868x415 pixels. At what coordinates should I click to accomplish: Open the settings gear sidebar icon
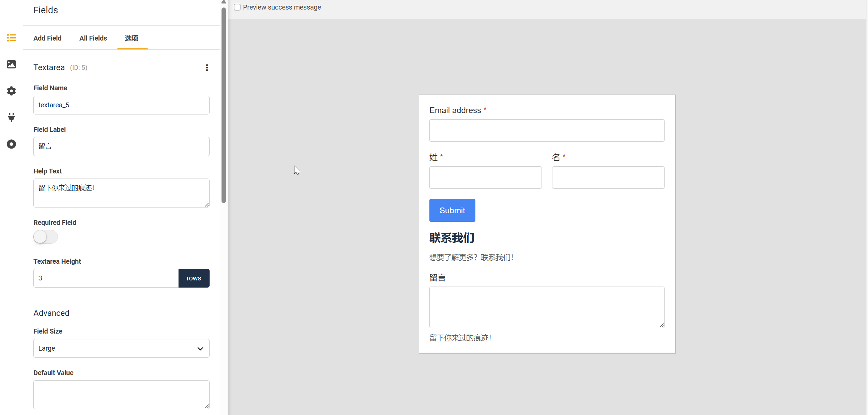(11, 91)
